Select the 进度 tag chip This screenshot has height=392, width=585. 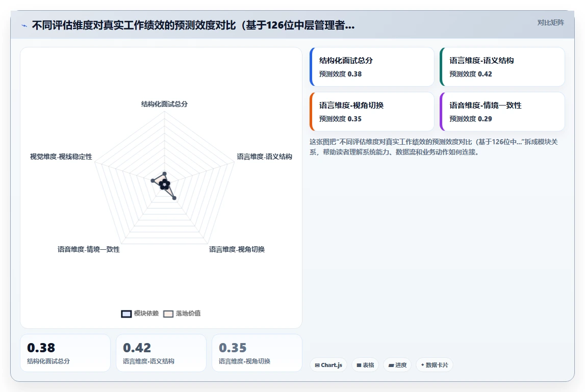click(x=397, y=365)
